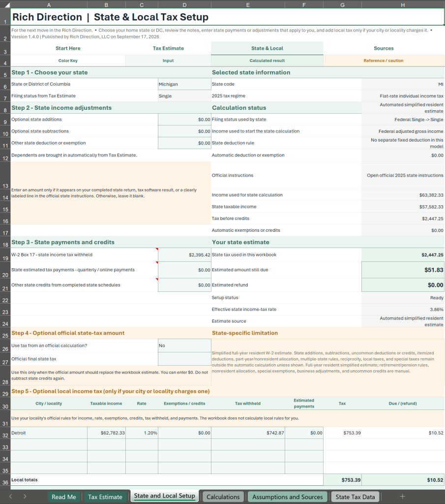Select the 1.20% local rate cell
This screenshot has height=504, width=445.
(142, 433)
